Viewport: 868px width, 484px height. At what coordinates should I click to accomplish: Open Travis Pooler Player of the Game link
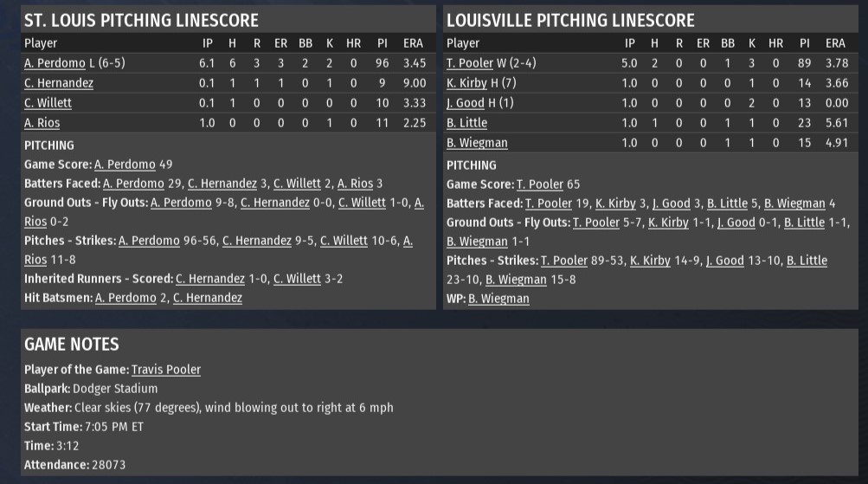(166, 370)
